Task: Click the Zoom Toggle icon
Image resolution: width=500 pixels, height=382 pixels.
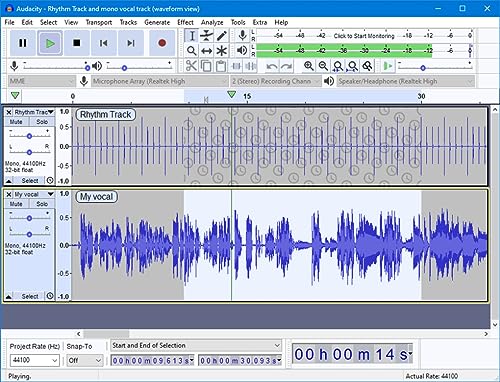Action: [367, 66]
